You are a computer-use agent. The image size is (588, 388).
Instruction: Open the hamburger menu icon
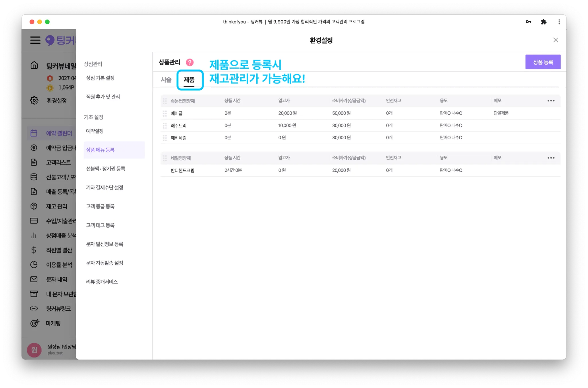[35, 40]
